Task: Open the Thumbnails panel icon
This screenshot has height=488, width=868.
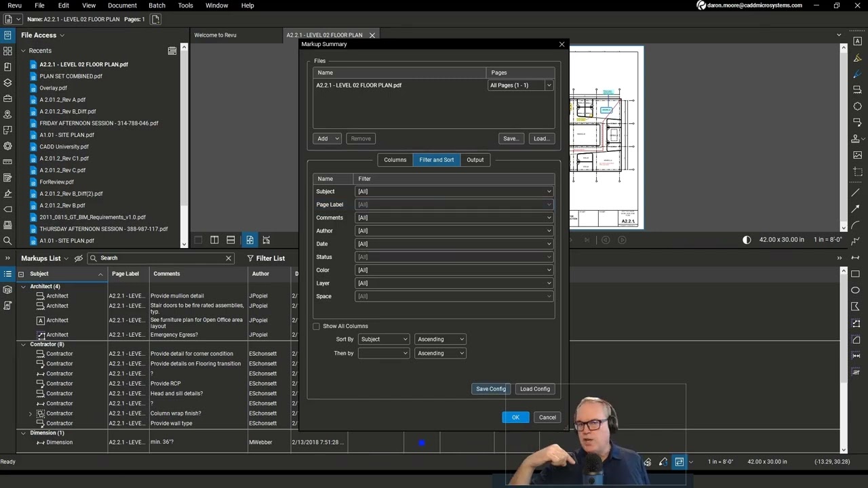Action: (7, 51)
